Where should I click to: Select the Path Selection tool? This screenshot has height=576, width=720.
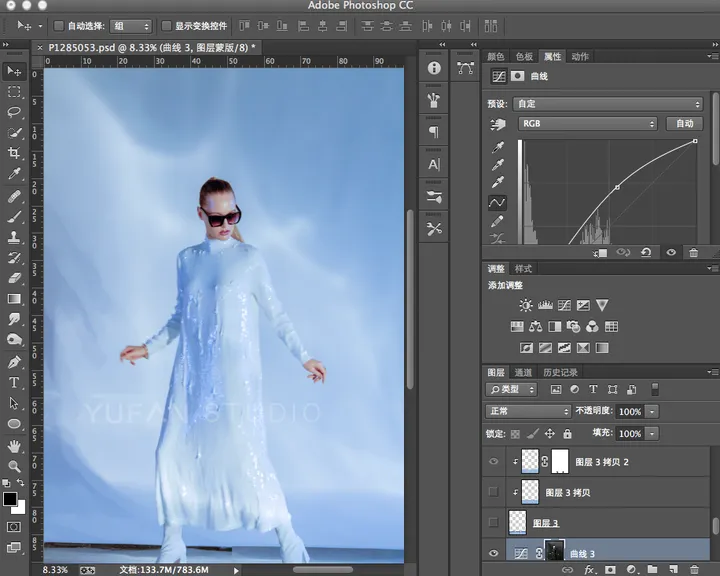click(14, 403)
